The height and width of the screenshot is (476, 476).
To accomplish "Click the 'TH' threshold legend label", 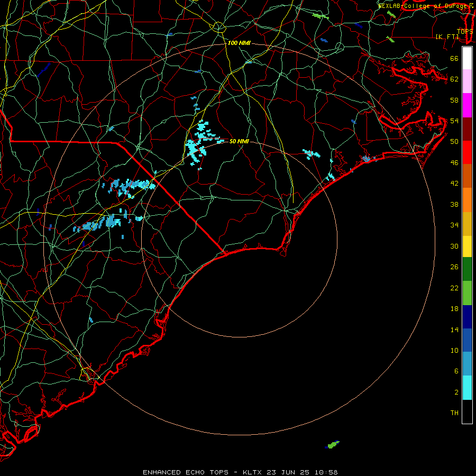I will [x=454, y=413].
